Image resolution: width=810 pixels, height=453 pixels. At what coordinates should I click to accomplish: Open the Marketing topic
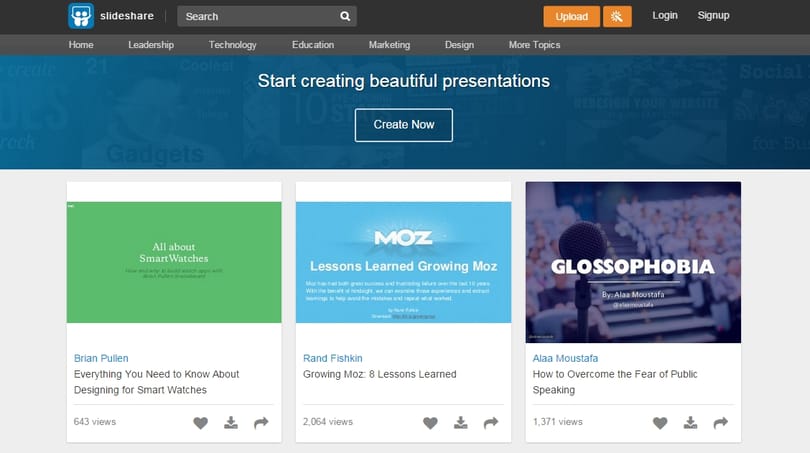pyautogui.click(x=389, y=45)
